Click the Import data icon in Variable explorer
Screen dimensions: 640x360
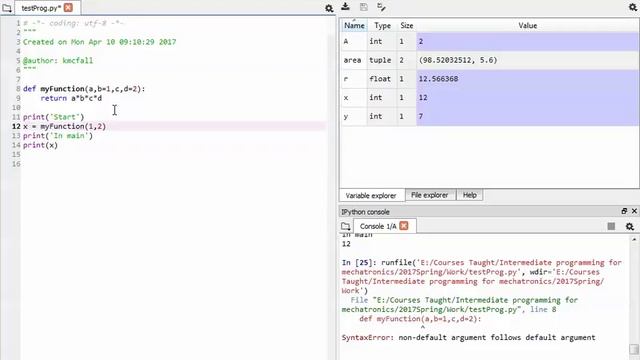(346, 7)
